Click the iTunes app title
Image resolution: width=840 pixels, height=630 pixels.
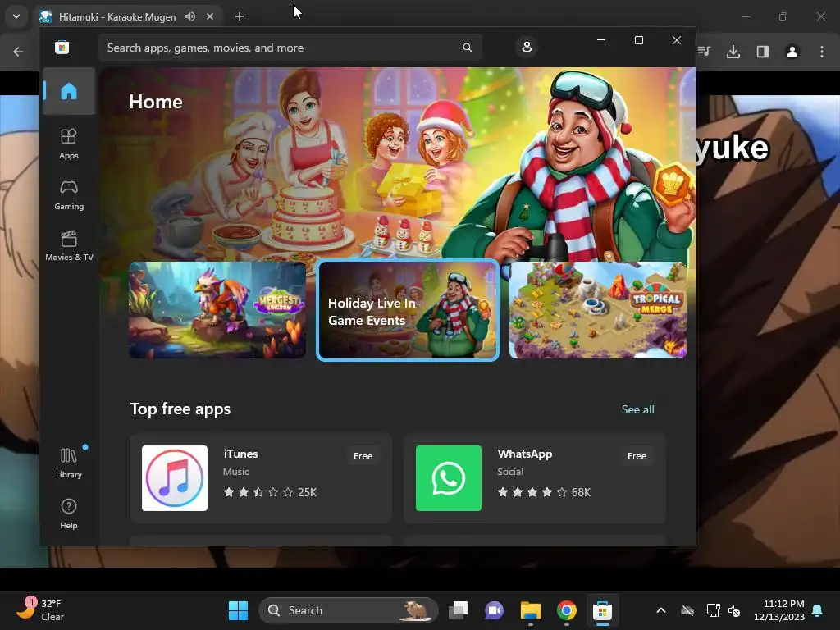[240, 454]
